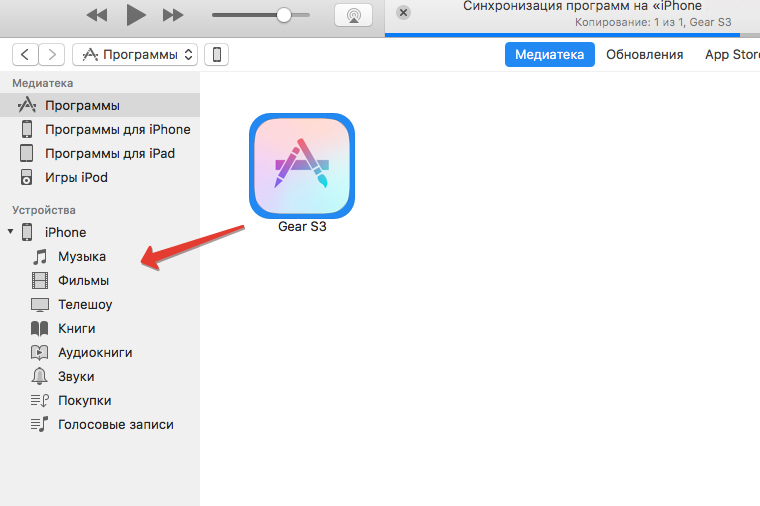Click the Программы App Store sidebar icon

pyautogui.click(x=27, y=105)
